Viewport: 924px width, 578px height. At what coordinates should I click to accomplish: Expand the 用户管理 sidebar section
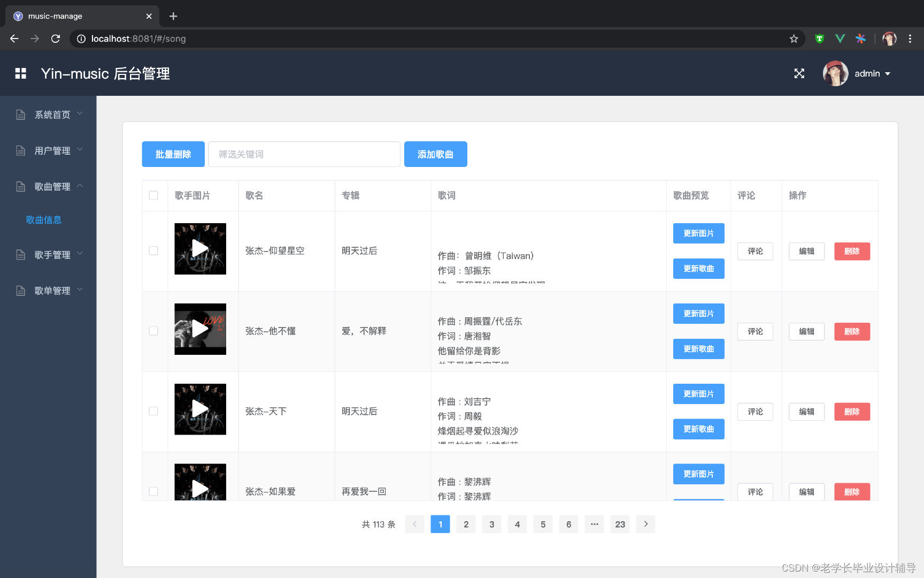tap(52, 150)
